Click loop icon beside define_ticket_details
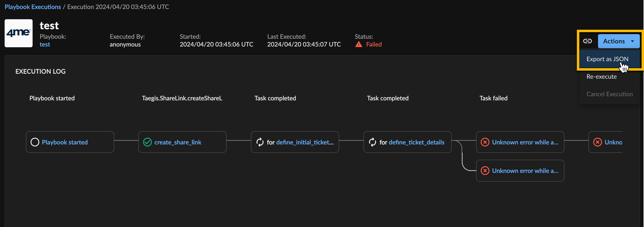Viewport: 644px width, 227px height. click(x=373, y=142)
